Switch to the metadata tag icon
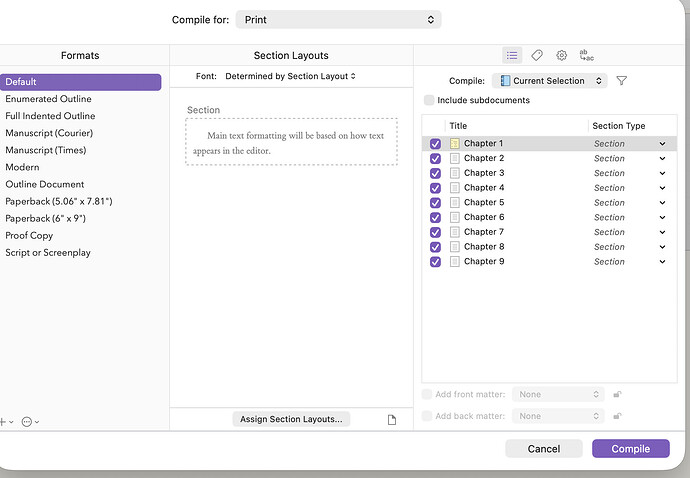The image size is (690, 478). point(537,55)
